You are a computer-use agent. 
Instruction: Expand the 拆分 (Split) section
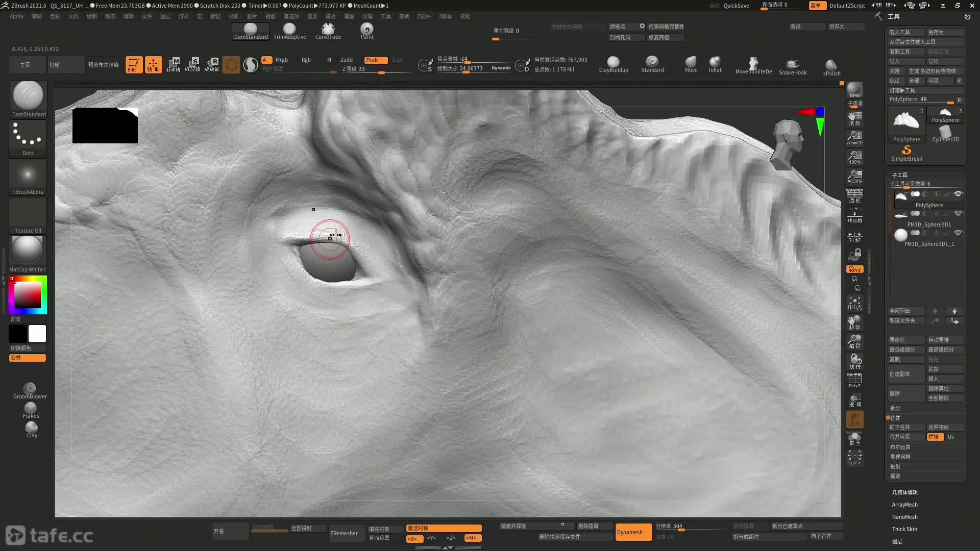895,408
